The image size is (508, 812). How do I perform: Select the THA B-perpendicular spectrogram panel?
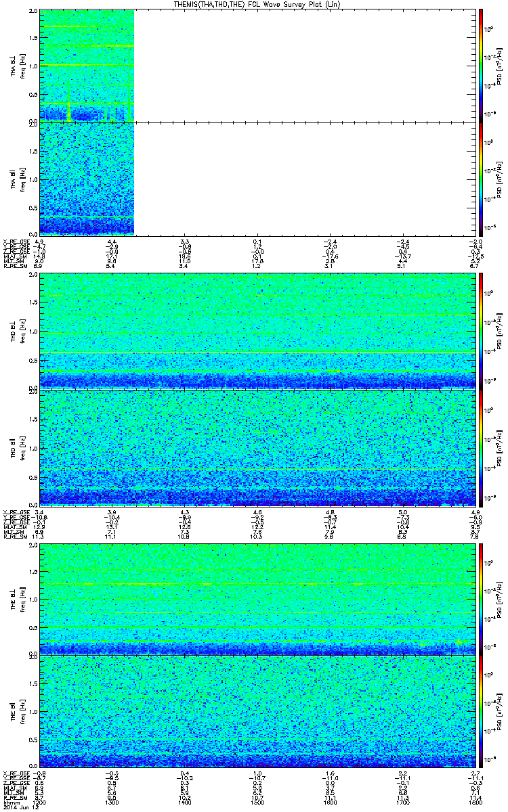256,65
